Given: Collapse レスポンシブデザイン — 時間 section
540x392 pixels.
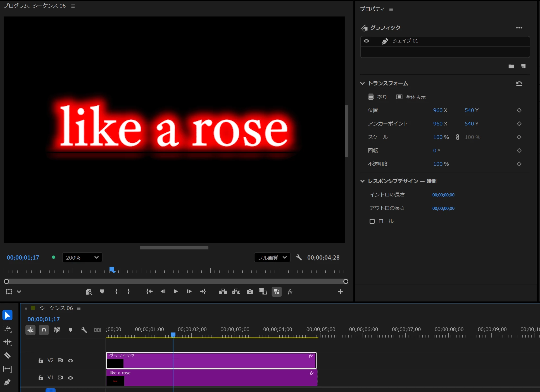Looking at the screenshot, I should (x=362, y=181).
